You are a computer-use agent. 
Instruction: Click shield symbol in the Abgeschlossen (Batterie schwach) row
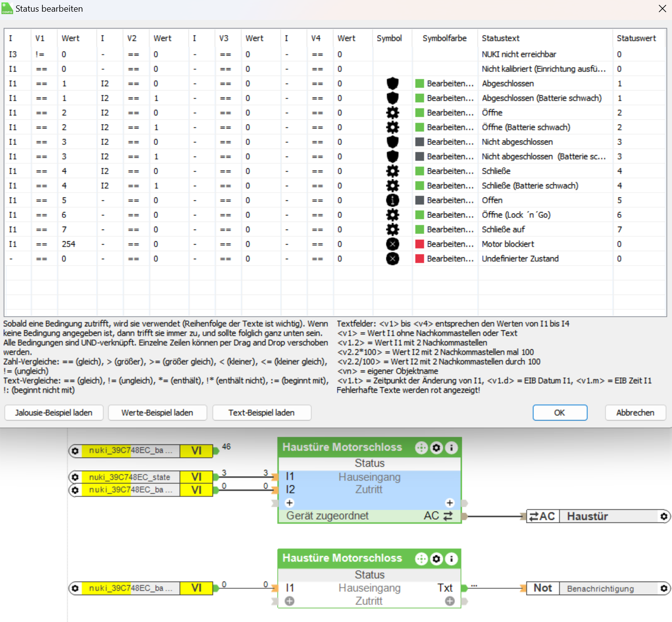point(392,98)
